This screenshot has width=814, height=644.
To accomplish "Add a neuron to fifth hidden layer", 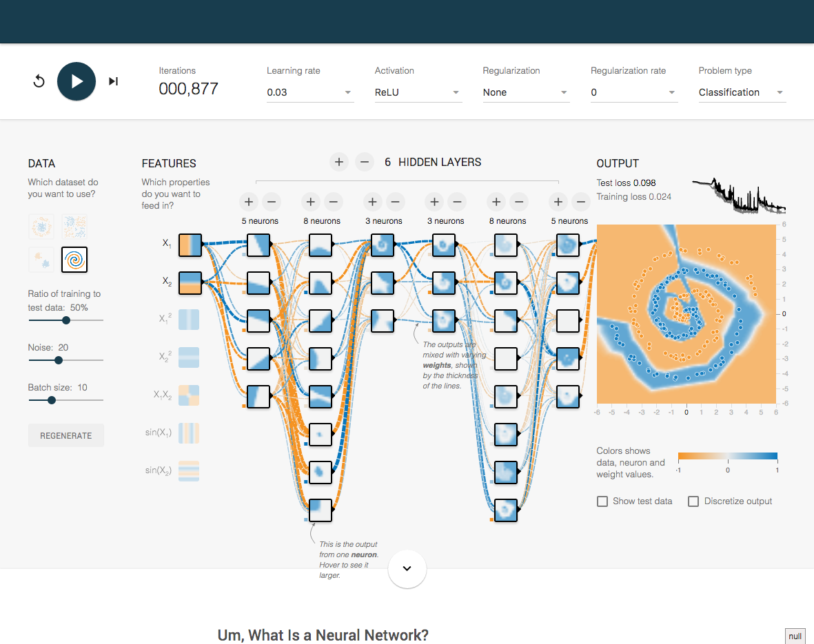I will tap(496, 201).
